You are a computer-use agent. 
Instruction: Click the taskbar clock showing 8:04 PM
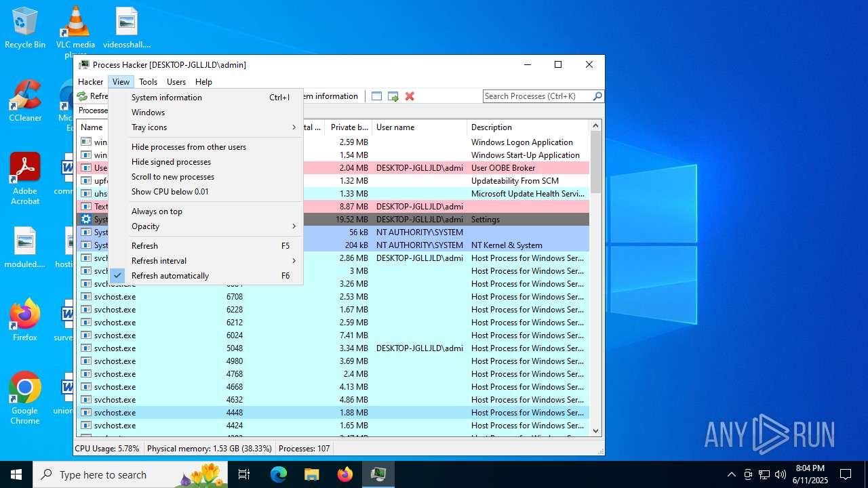click(810, 474)
